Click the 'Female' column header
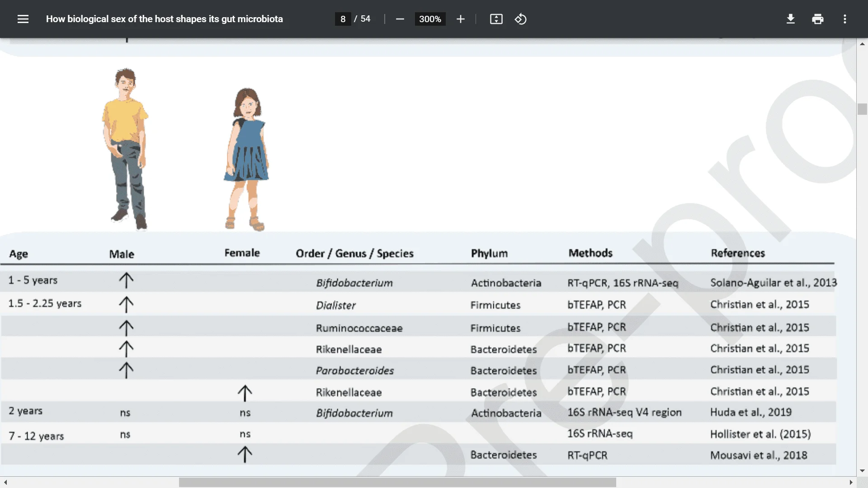This screenshot has height=488, width=868. click(x=242, y=253)
